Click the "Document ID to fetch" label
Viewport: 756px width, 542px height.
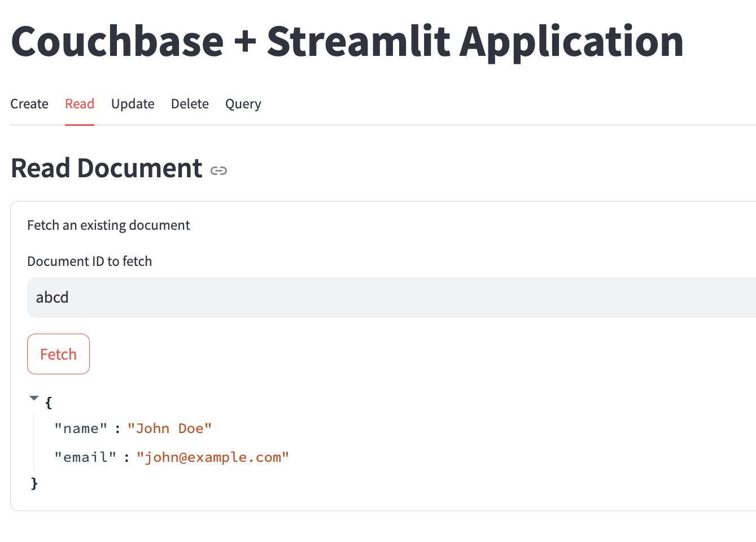point(90,261)
